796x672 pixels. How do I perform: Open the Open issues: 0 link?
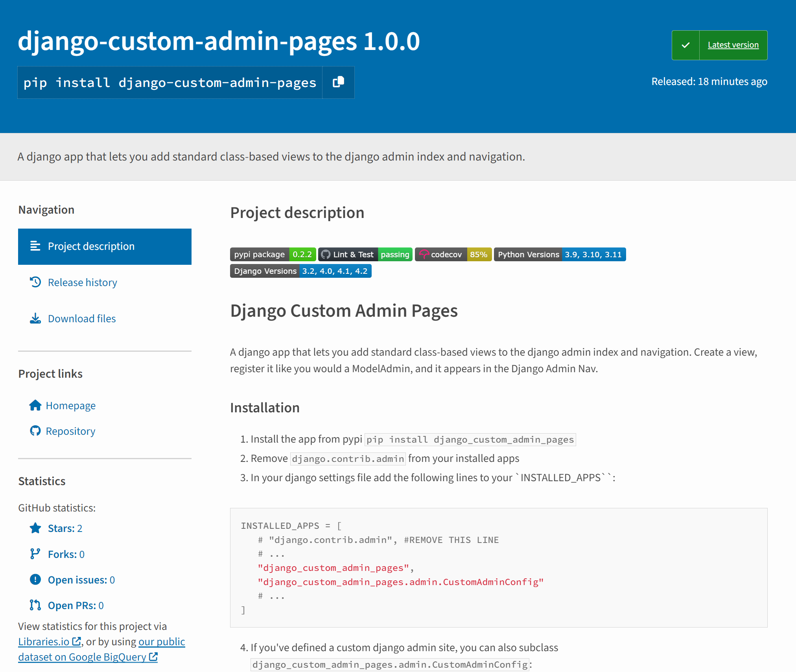click(x=81, y=580)
